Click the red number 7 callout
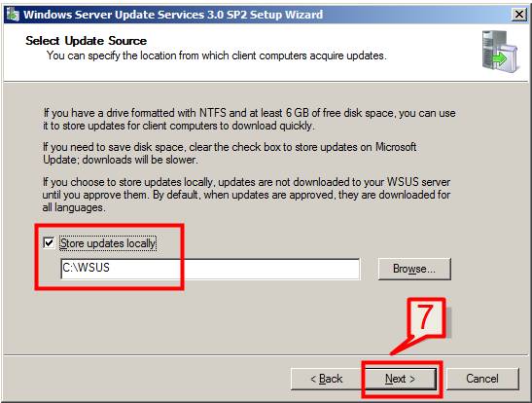This screenshot has height=403, width=532. point(426,317)
